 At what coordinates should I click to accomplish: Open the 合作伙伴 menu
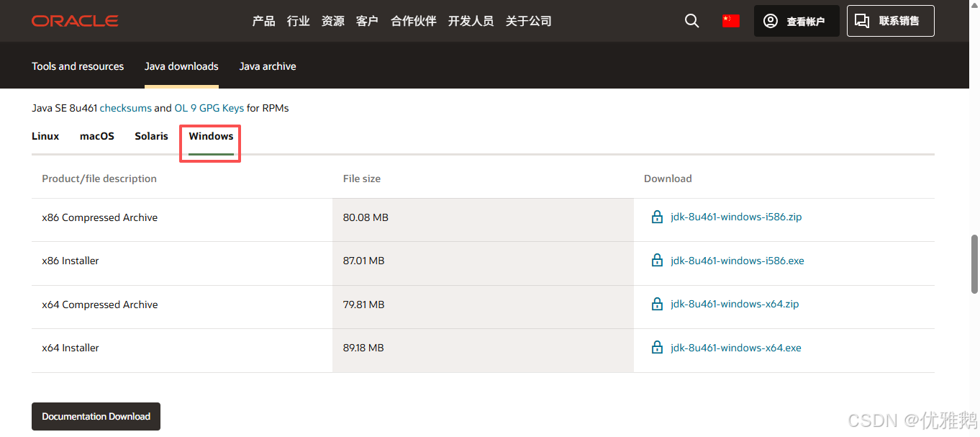[414, 21]
